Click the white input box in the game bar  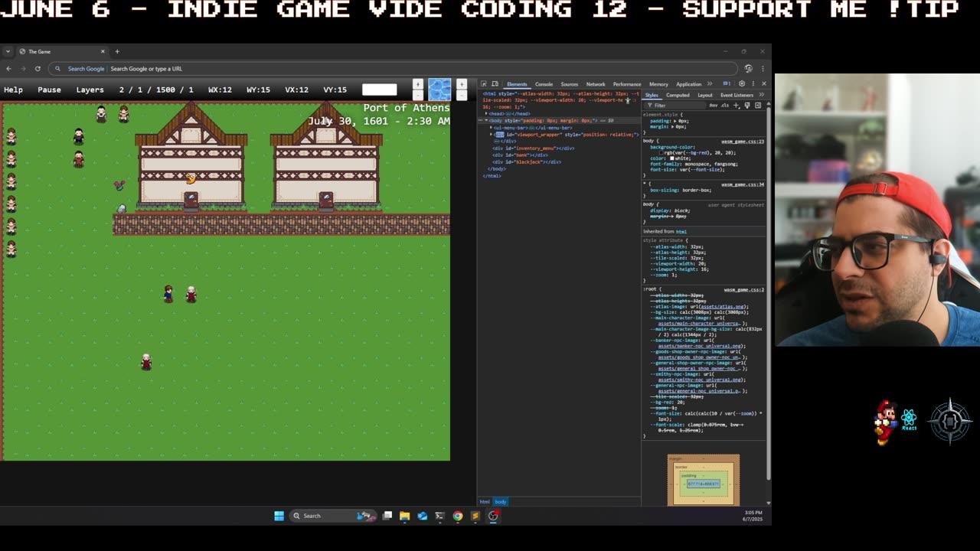coord(380,90)
